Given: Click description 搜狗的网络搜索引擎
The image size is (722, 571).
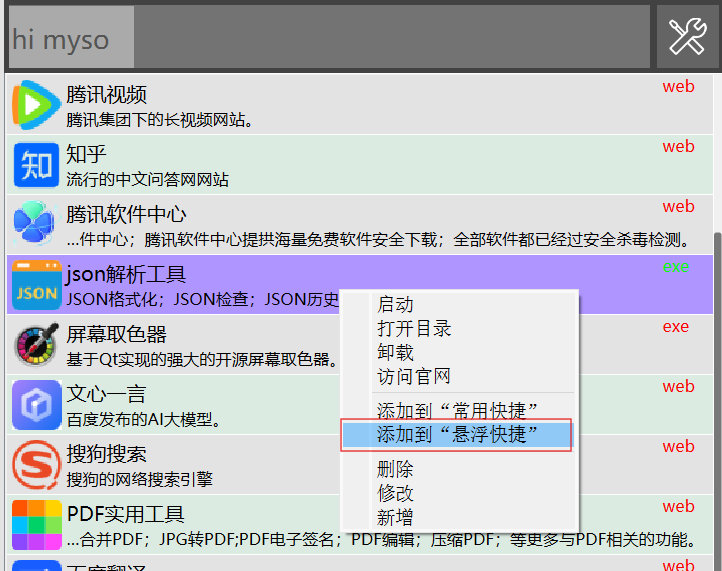Looking at the screenshot, I should (x=140, y=479).
